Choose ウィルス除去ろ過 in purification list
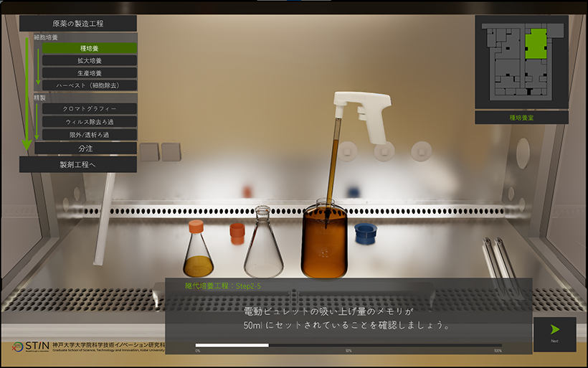This screenshot has height=368, width=588. tap(89, 122)
